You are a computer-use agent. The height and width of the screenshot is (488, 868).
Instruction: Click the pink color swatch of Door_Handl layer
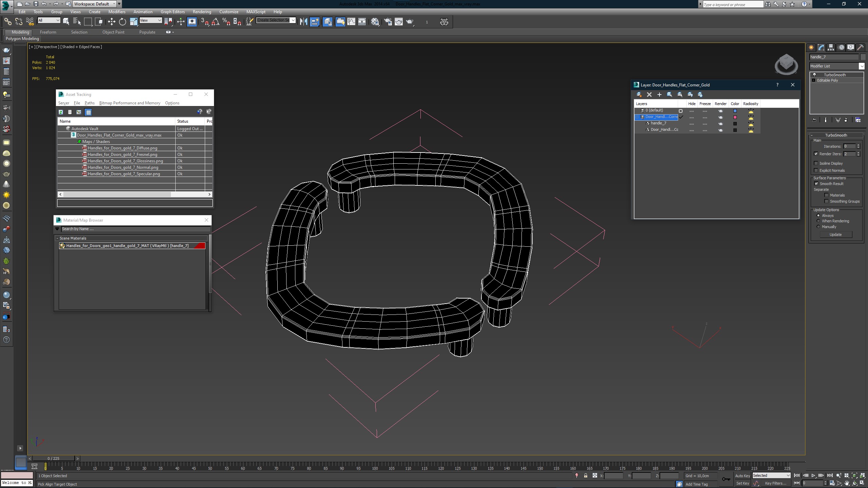click(x=735, y=117)
